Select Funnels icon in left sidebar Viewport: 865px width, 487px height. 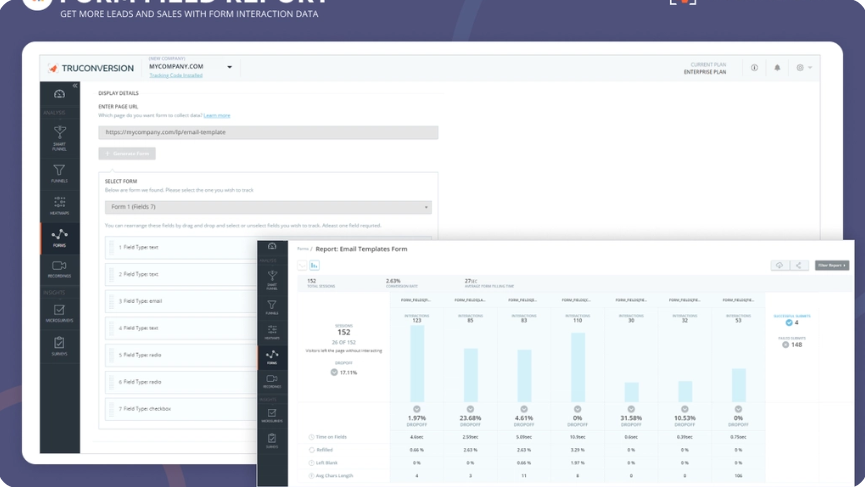click(x=59, y=173)
